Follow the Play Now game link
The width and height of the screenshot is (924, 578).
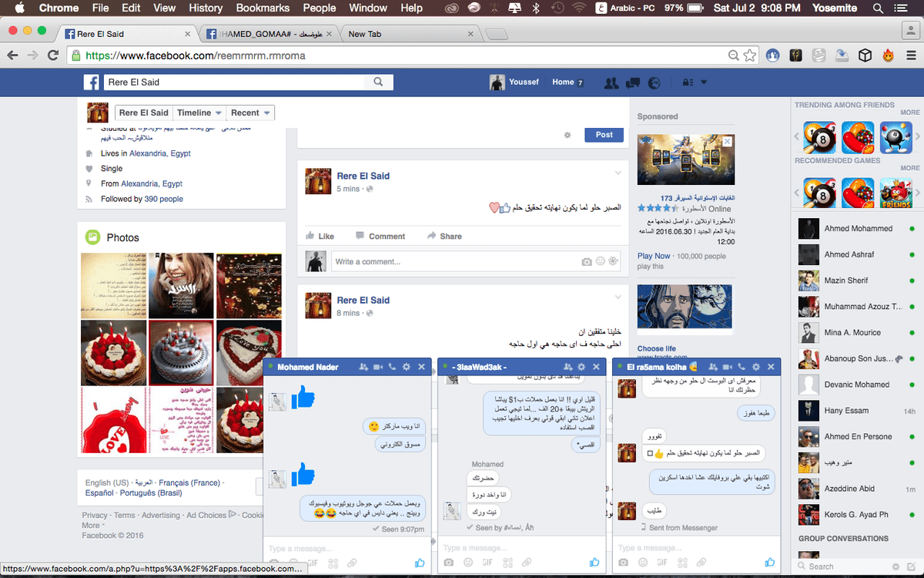pyautogui.click(x=652, y=255)
